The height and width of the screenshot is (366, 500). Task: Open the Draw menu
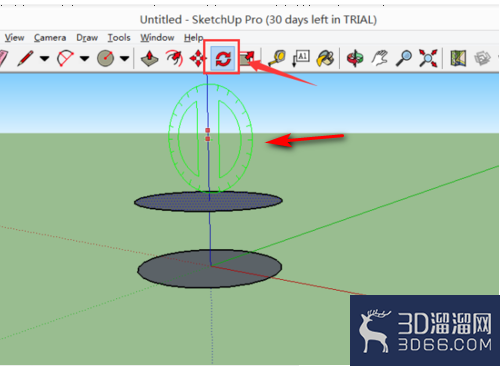87,38
